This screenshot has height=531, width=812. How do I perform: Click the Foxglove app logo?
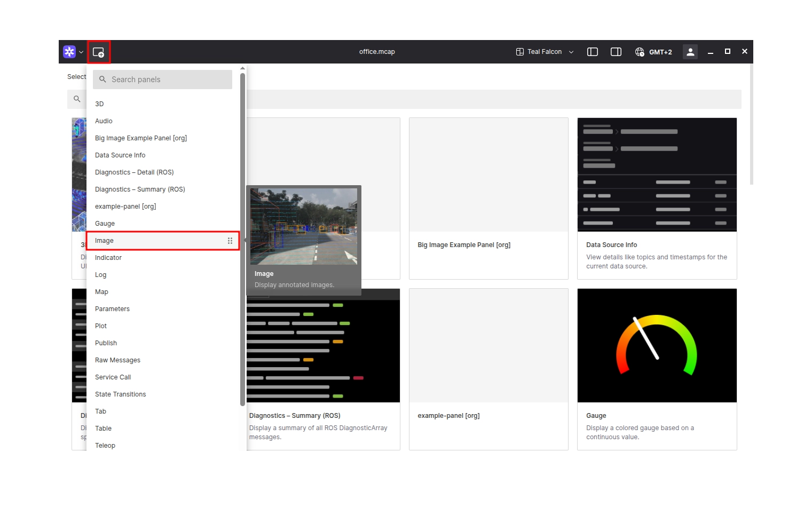tap(69, 51)
